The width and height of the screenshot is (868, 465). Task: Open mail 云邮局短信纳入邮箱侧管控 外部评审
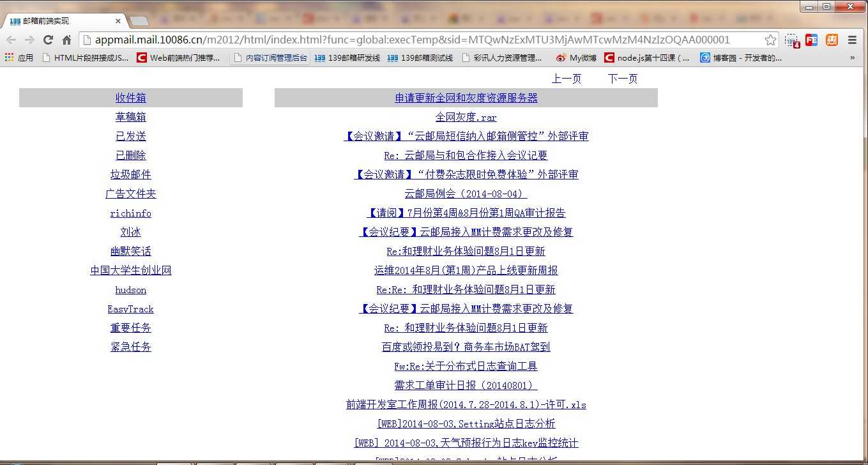(466, 136)
